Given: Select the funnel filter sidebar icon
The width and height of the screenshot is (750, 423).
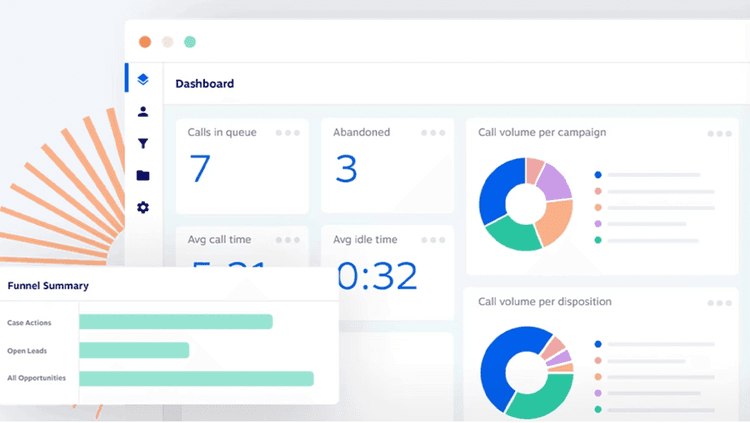Looking at the screenshot, I should pos(143,144).
